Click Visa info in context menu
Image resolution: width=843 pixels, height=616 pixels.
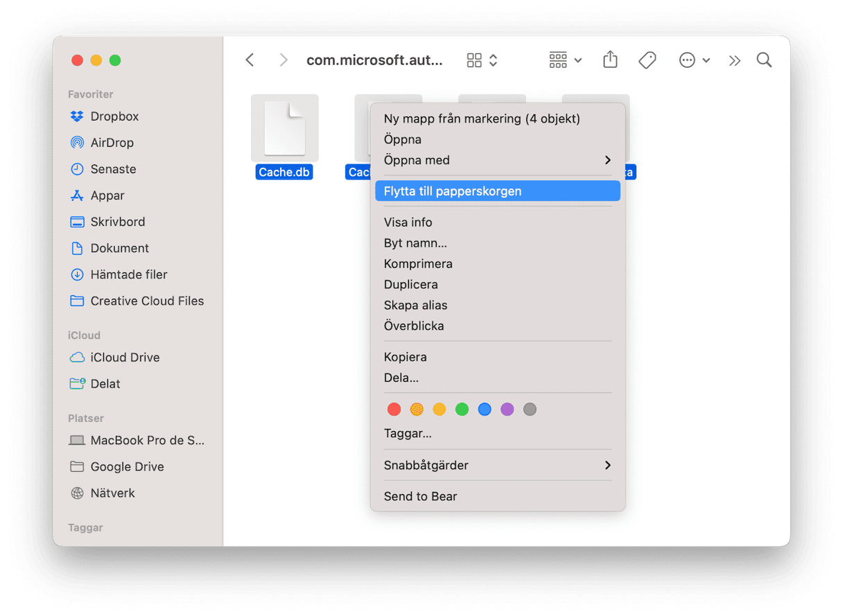[x=408, y=222]
